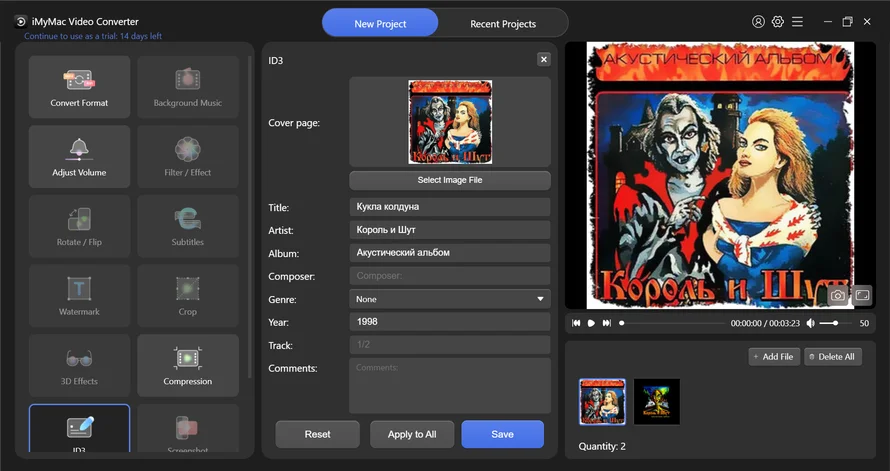Click the Artist field with Король и Шут
Viewport: 890px width, 471px height.
(x=450, y=230)
